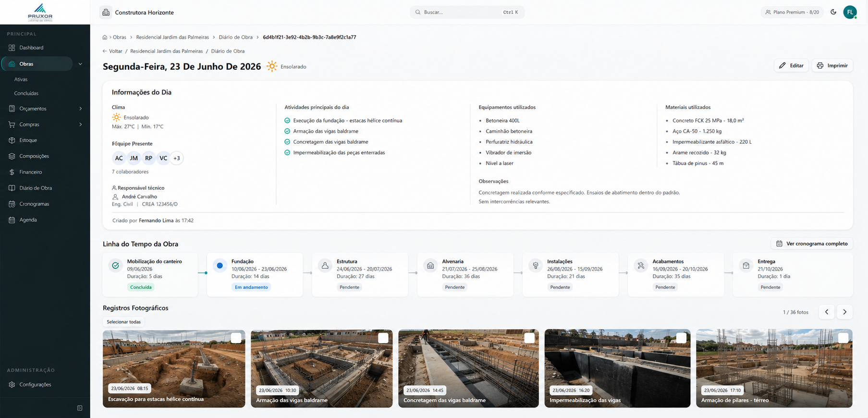Image resolution: width=868 pixels, height=418 pixels.
Task: Click Ver cronograma completo button
Action: coord(812,244)
